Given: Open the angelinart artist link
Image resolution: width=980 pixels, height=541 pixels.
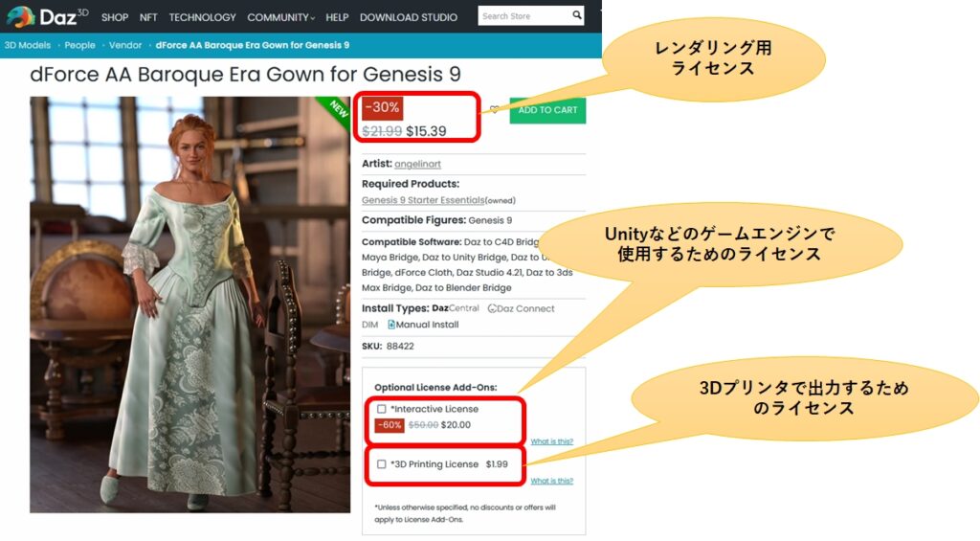Looking at the screenshot, I should [417, 164].
